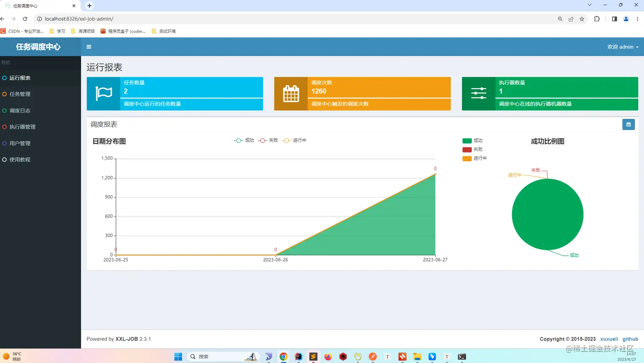Launch Firefox from the taskbar
The width and height of the screenshot is (644, 363).
click(328, 357)
